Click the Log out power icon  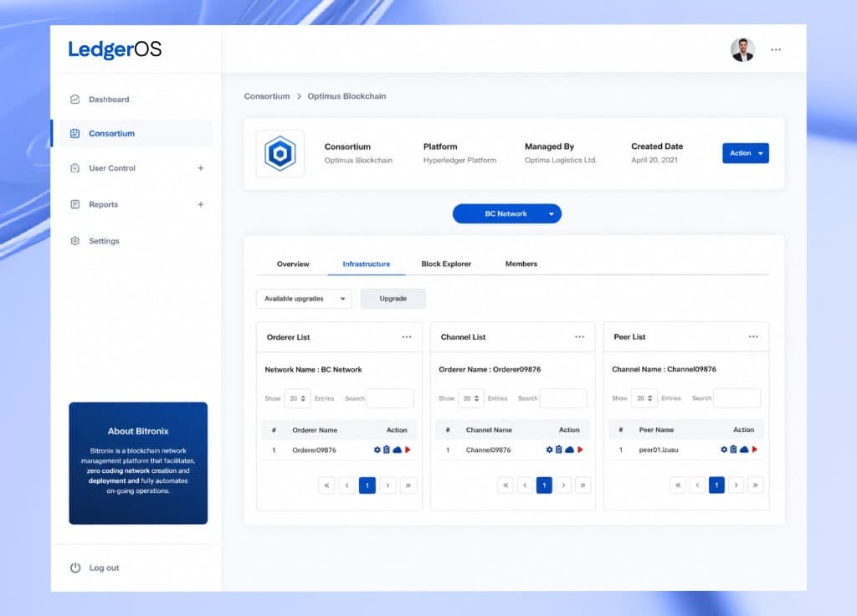75,568
